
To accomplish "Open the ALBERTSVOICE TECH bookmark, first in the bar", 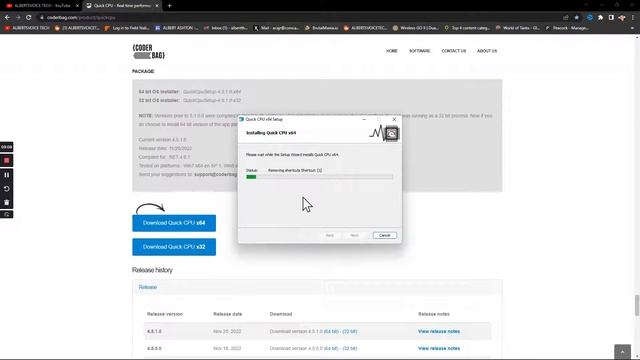I will click(27, 28).
